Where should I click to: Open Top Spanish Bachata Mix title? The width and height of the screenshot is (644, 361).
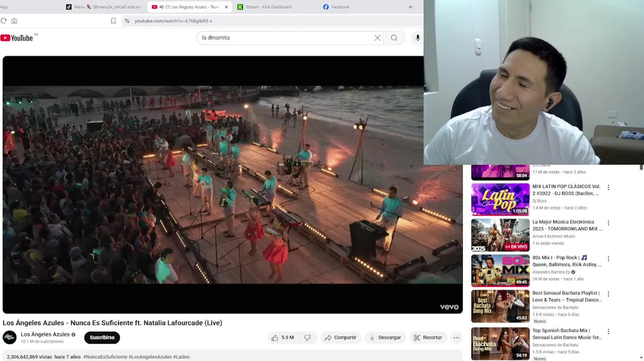pyautogui.click(x=567, y=334)
